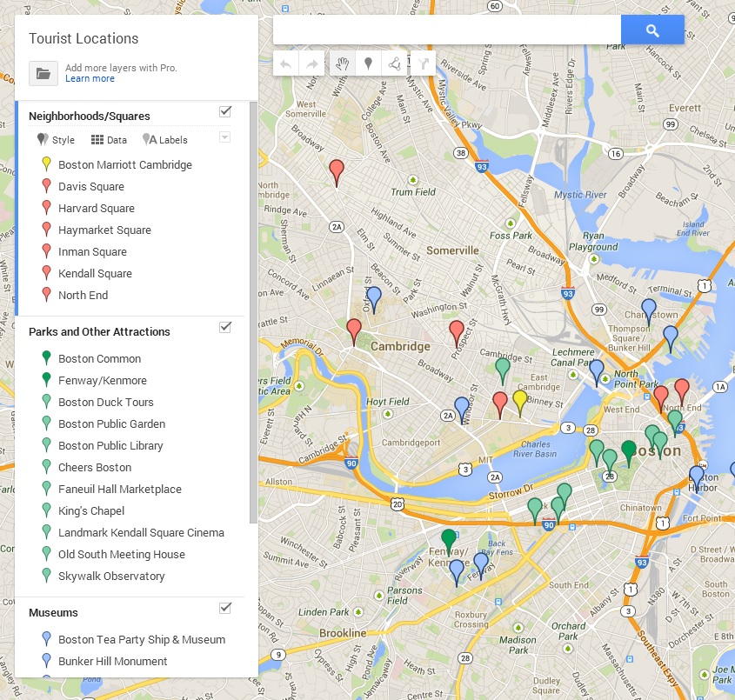Pick the draw a line tool
Screen dimensions: 735x700
pyautogui.click(x=394, y=63)
